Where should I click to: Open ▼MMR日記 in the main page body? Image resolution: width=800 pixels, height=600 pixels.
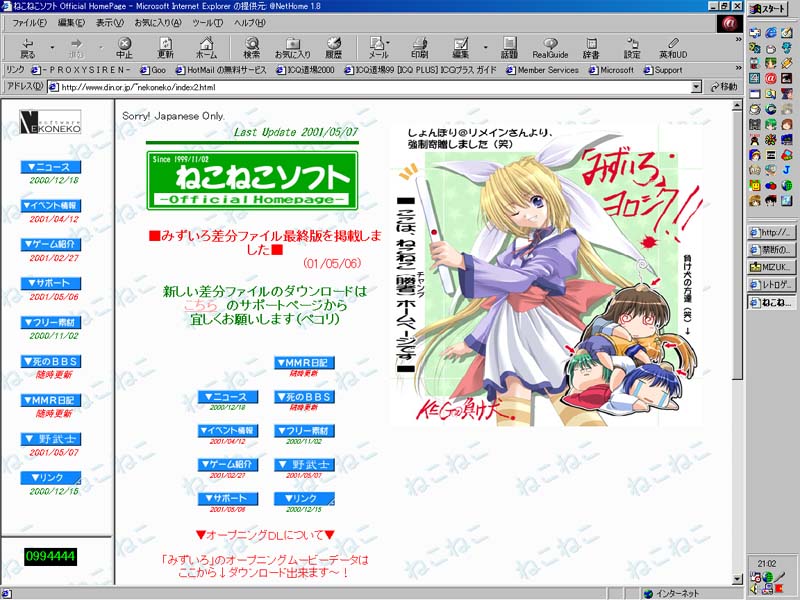point(304,363)
